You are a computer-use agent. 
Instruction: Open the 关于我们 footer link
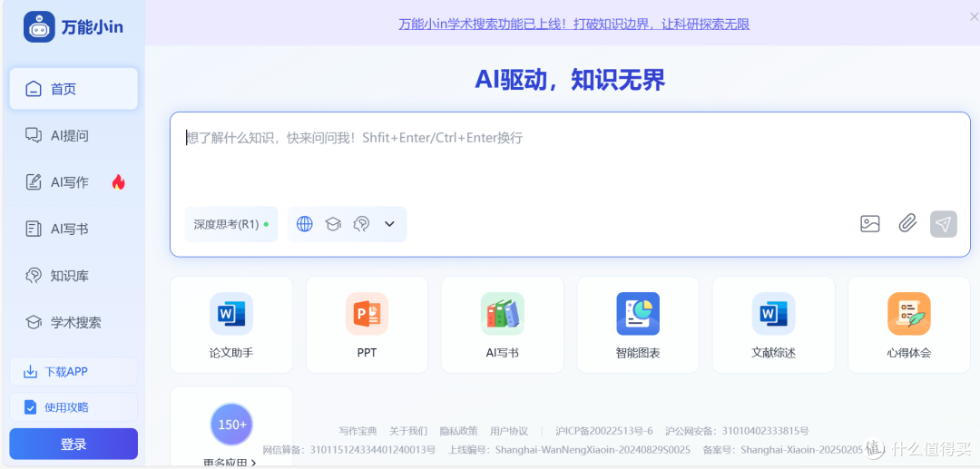[x=408, y=431]
